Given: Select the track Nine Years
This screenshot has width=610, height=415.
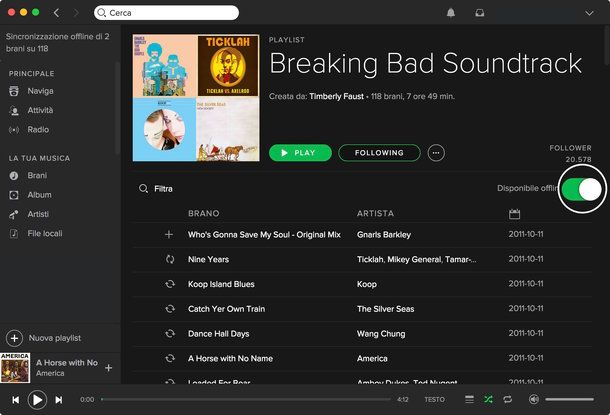Looking at the screenshot, I should [x=208, y=259].
